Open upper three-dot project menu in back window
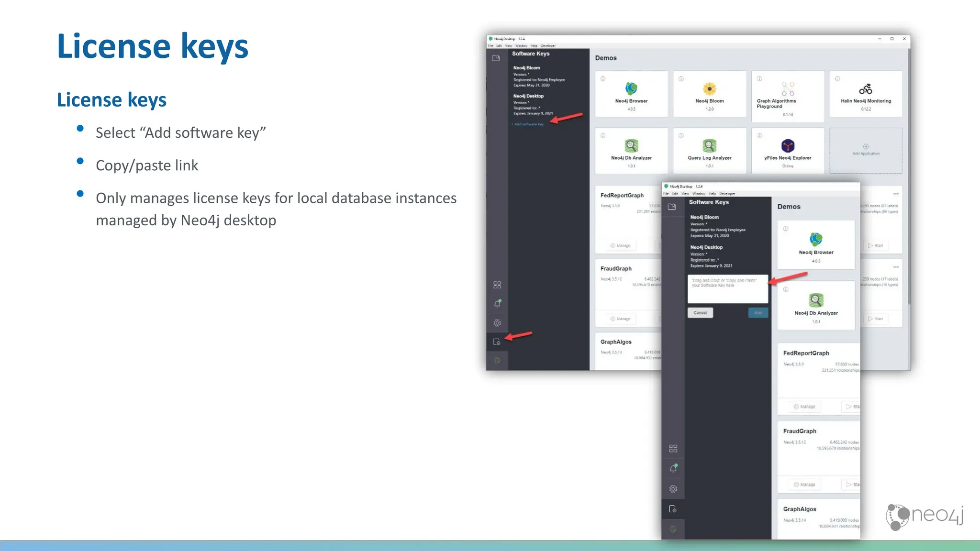This screenshot has height=551, width=980. tap(896, 194)
